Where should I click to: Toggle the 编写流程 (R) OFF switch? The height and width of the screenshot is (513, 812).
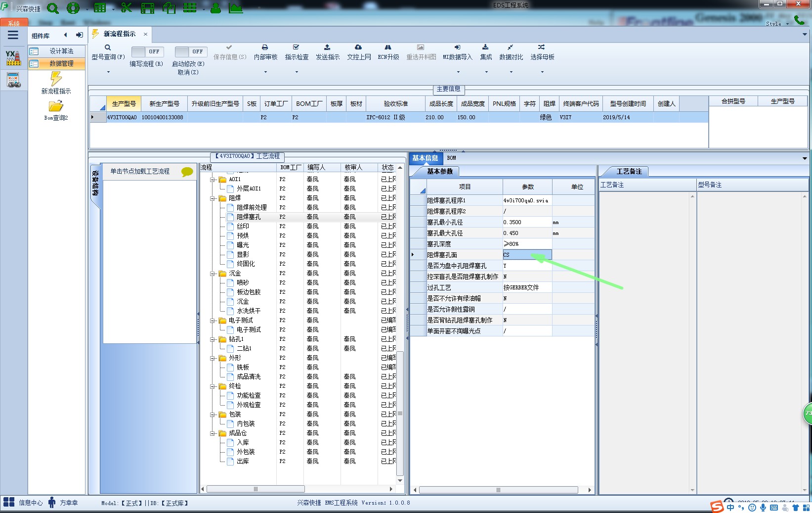coord(147,51)
